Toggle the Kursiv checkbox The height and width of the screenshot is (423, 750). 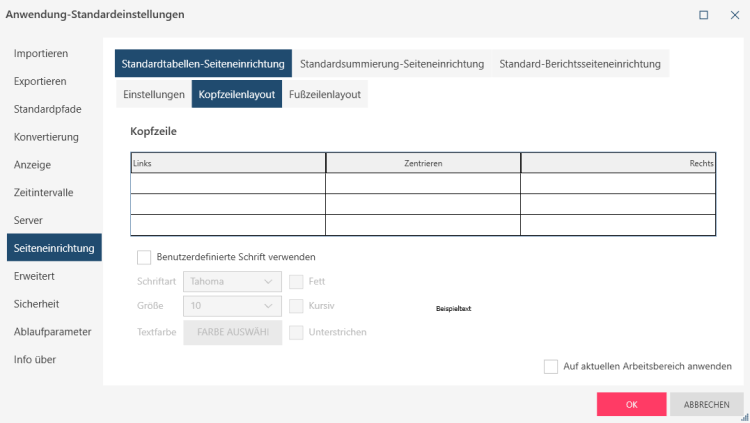[x=296, y=307]
